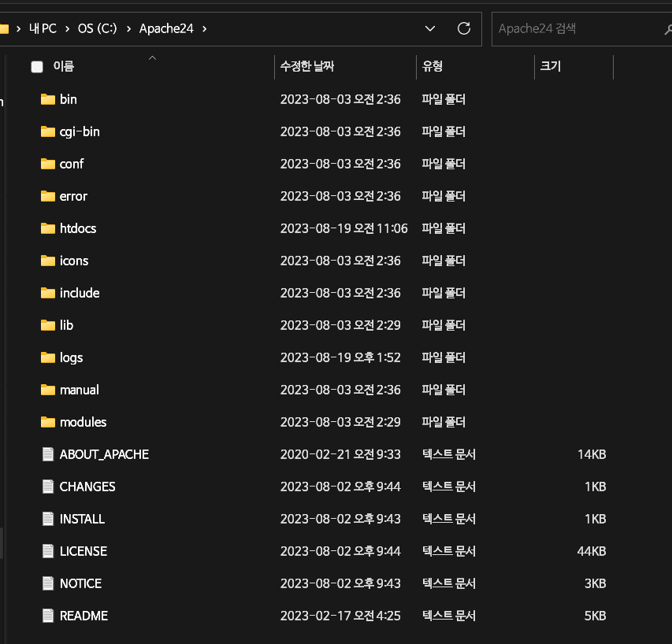The height and width of the screenshot is (644, 672).
Task: Sort by the 크기 column header
Action: click(551, 66)
